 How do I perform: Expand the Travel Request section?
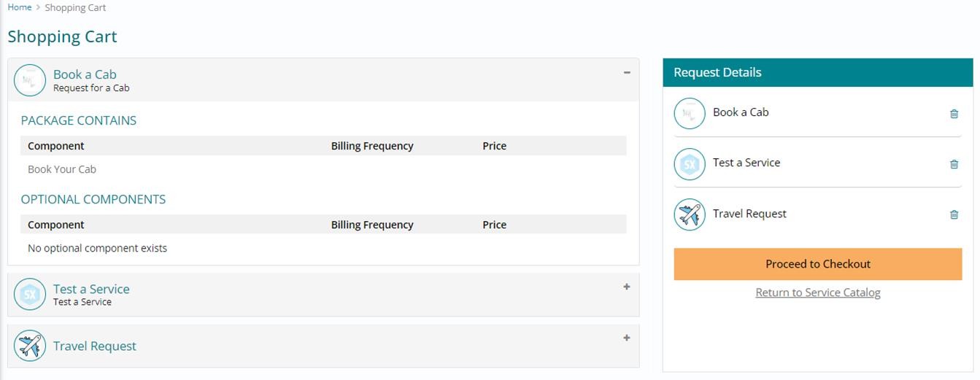(x=627, y=338)
